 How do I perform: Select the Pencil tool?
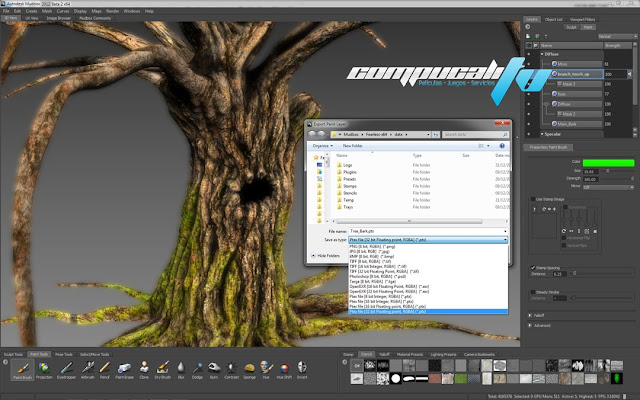105,370
